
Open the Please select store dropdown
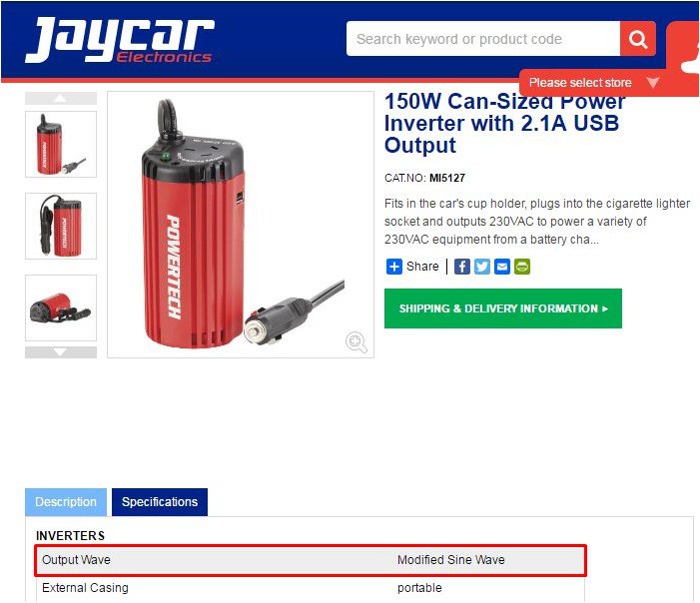point(593,83)
